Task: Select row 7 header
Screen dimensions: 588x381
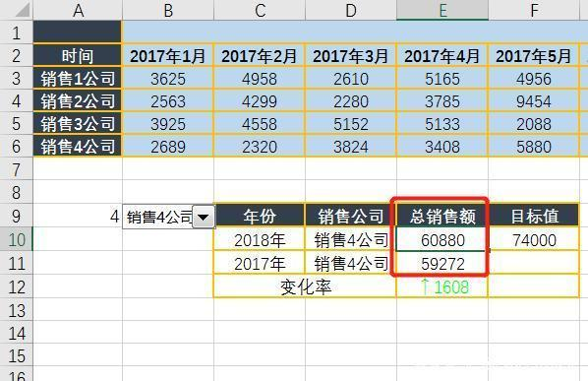Action: [16, 169]
